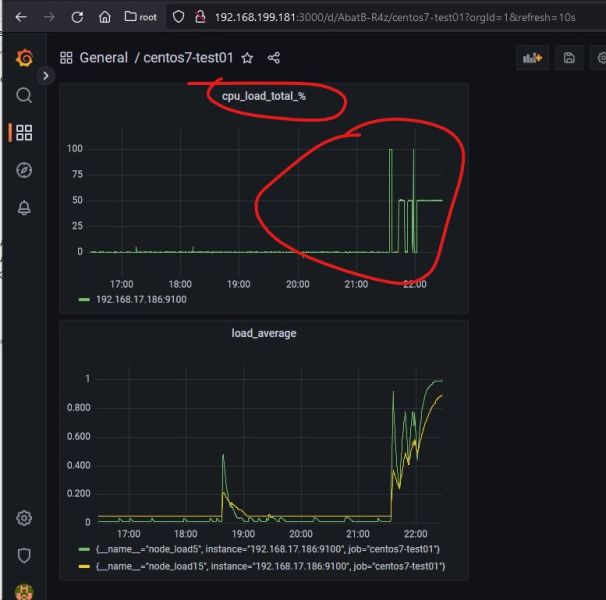Open the Alerting bell icon
Screen dimensions: 606x600
coord(24,208)
